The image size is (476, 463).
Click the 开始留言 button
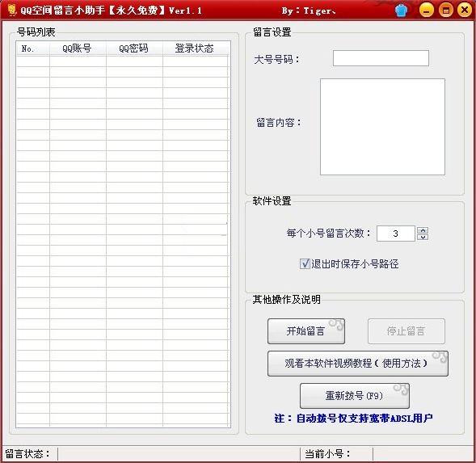pyautogui.click(x=306, y=331)
